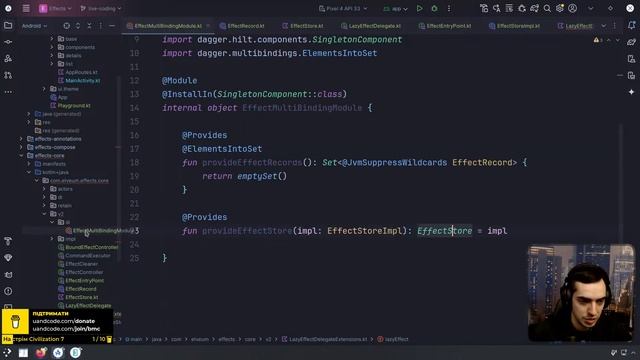The height and width of the screenshot is (360, 640).
Task: Open Search Everywhere magnifier icon
Action: point(547,8)
